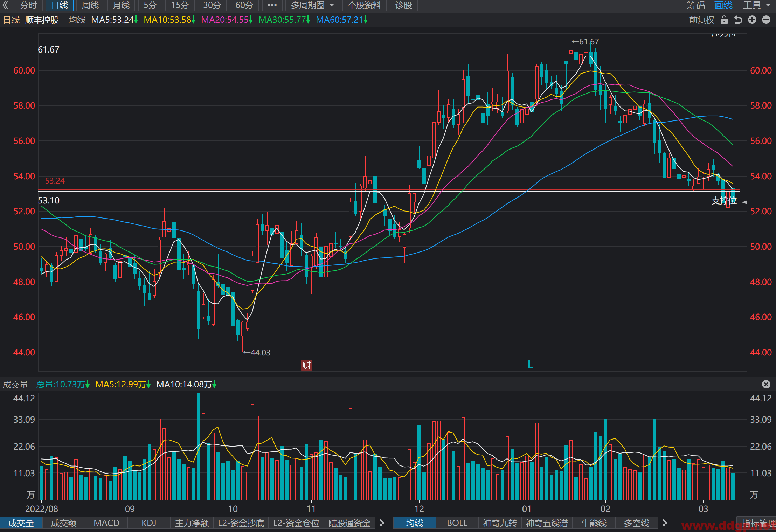Switch to the MACD indicator tab

click(106, 523)
